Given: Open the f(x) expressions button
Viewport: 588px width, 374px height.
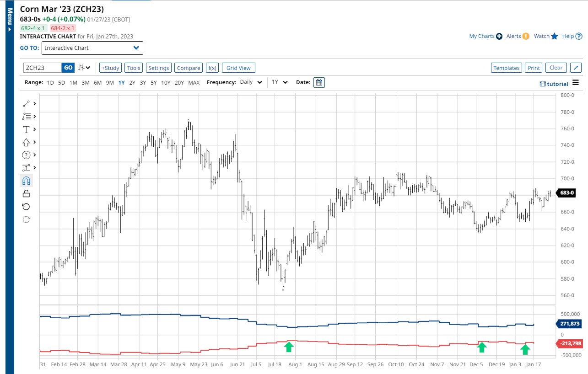Looking at the screenshot, I should (212, 68).
